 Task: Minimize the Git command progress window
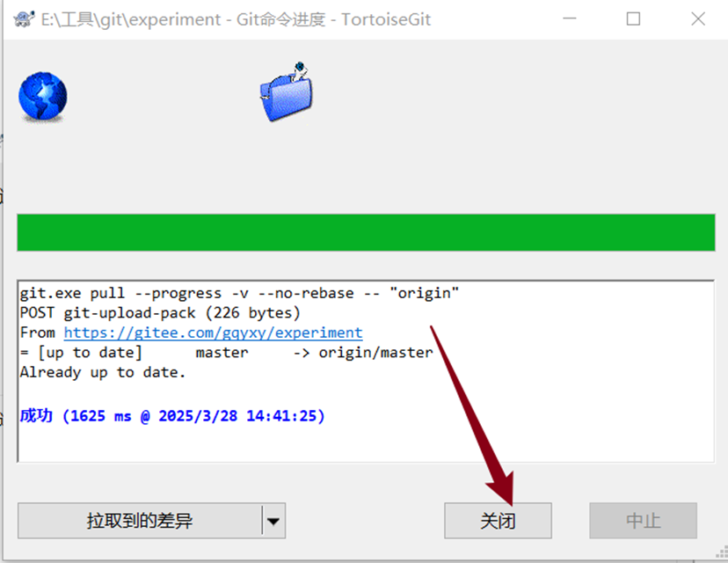pos(569,19)
